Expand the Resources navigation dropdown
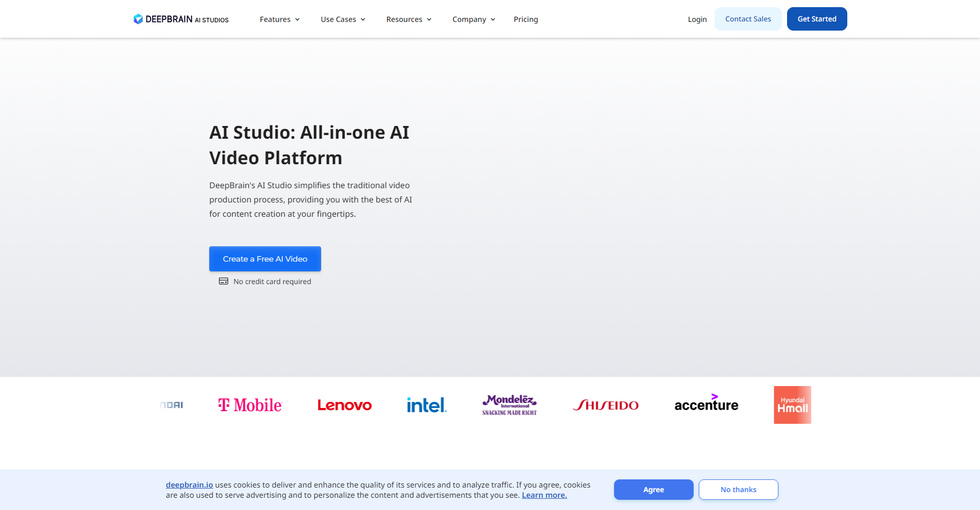The width and height of the screenshot is (980, 510). coord(408,19)
